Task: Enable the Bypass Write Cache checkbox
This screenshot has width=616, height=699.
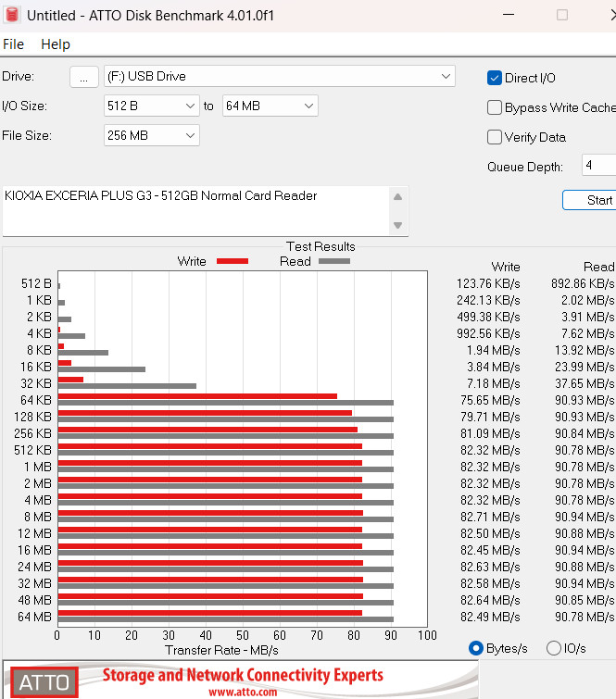Action: [496, 107]
